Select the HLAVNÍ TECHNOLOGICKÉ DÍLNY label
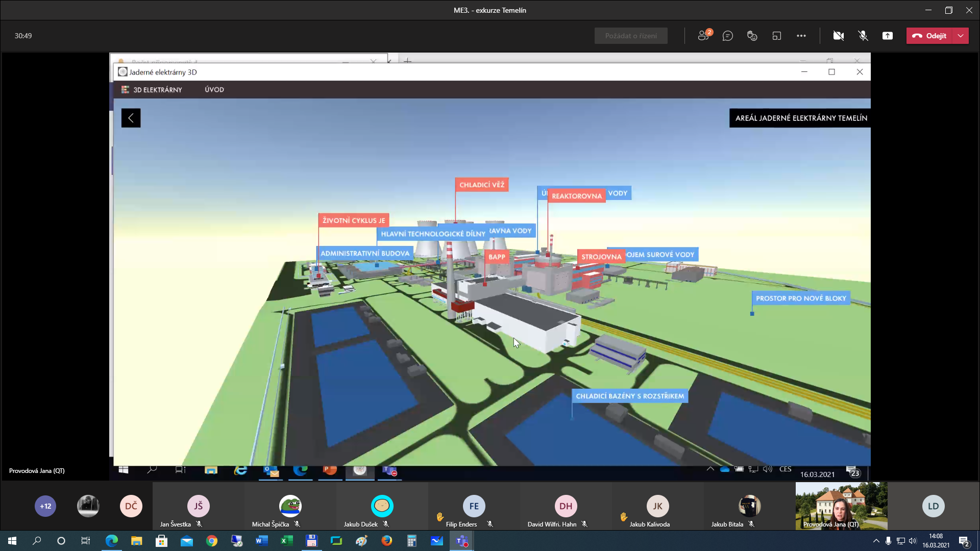The height and width of the screenshot is (551, 980). tap(433, 234)
